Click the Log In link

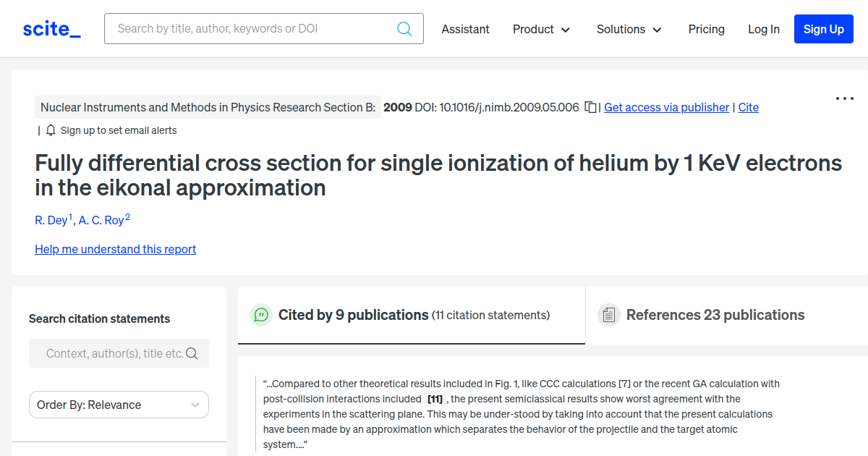click(x=763, y=29)
